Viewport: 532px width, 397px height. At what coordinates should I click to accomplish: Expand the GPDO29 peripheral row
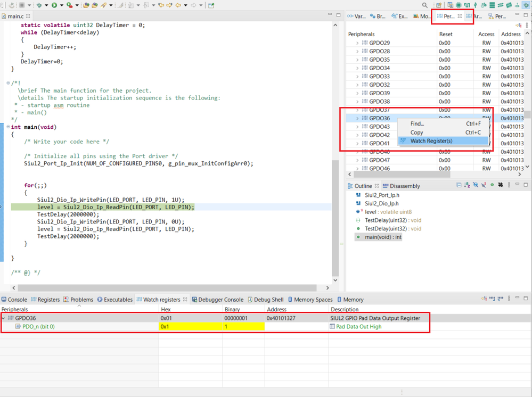[357, 43]
